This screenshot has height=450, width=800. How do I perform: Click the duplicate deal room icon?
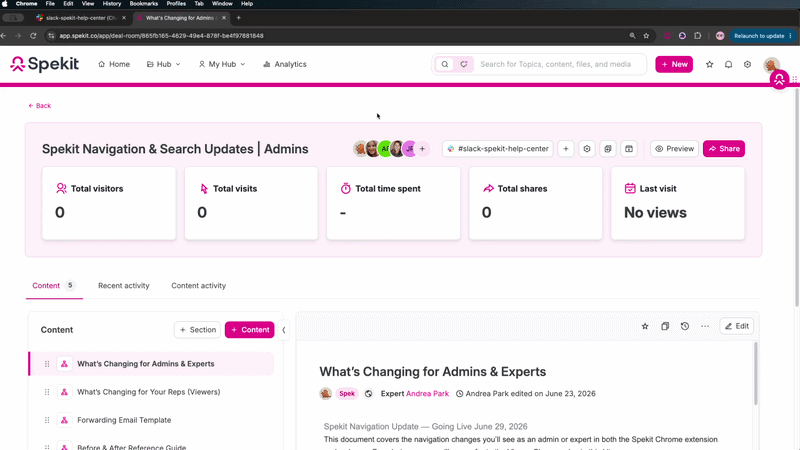608,149
